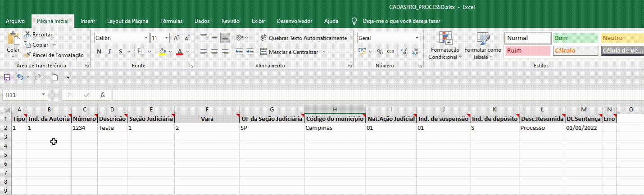Save workbook using floppy disk icon
The height and width of the screenshot is (195, 644).
[x=7, y=77]
